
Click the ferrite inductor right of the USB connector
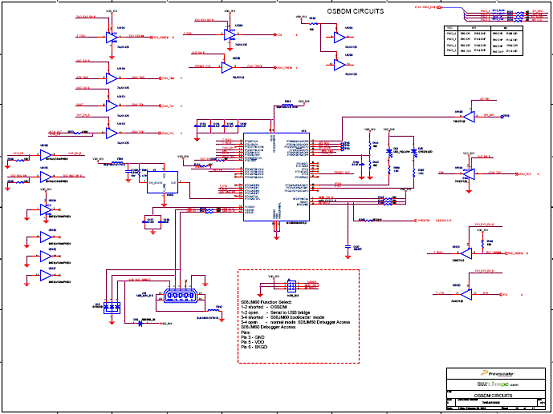click(213, 311)
